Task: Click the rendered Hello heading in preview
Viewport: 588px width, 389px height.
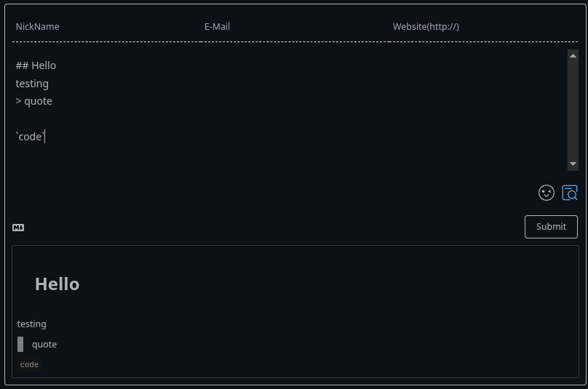Action: 57,284
